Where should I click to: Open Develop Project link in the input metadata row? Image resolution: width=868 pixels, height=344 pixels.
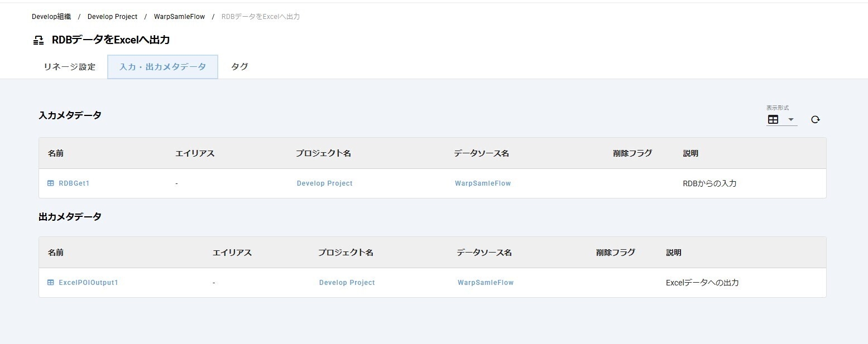click(x=324, y=183)
